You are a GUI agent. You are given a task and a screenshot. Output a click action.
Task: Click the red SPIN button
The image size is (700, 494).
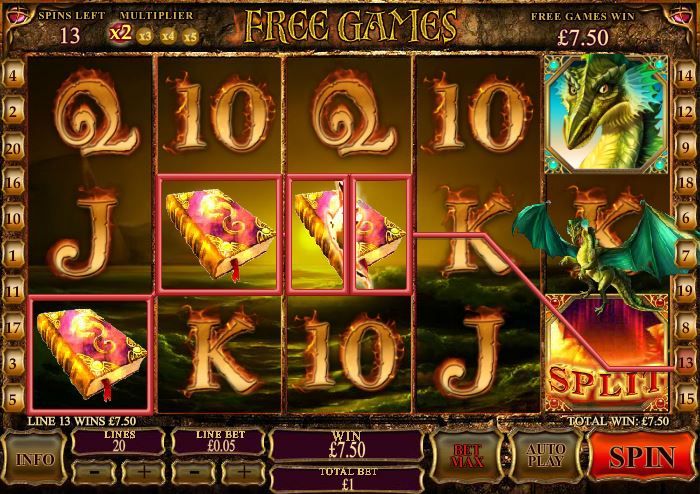[x=642, y=457]
